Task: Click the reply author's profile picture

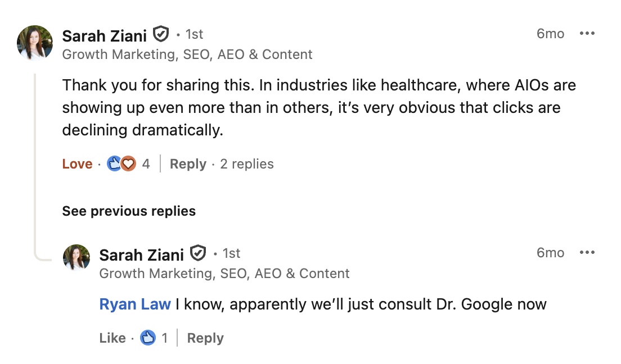Action: 76,258
